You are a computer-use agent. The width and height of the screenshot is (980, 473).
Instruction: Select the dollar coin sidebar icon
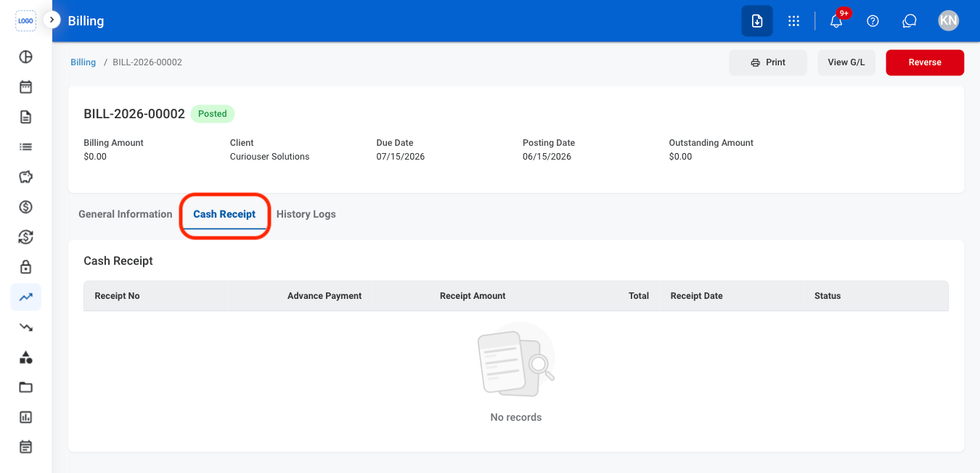pyautogui.click(x=25, y=207)
